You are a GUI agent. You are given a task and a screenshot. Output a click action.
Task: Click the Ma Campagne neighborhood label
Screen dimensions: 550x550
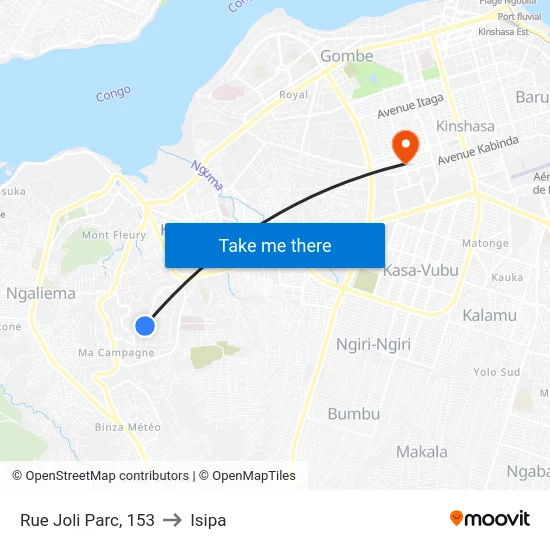point(116,353)
